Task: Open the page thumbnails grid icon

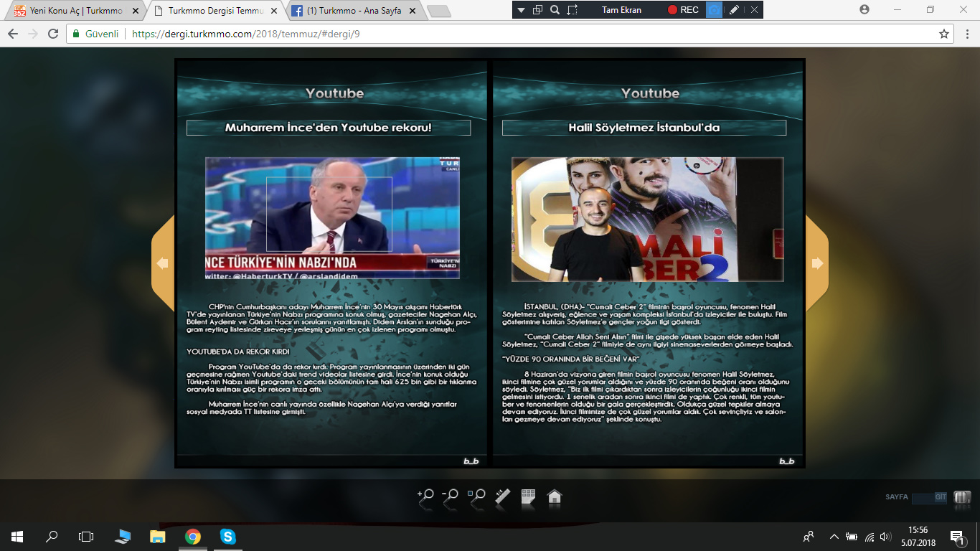Action: point(528,496)
